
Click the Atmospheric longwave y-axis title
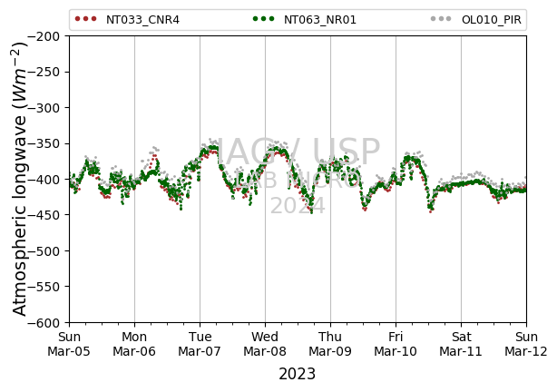tap(19, 179)
